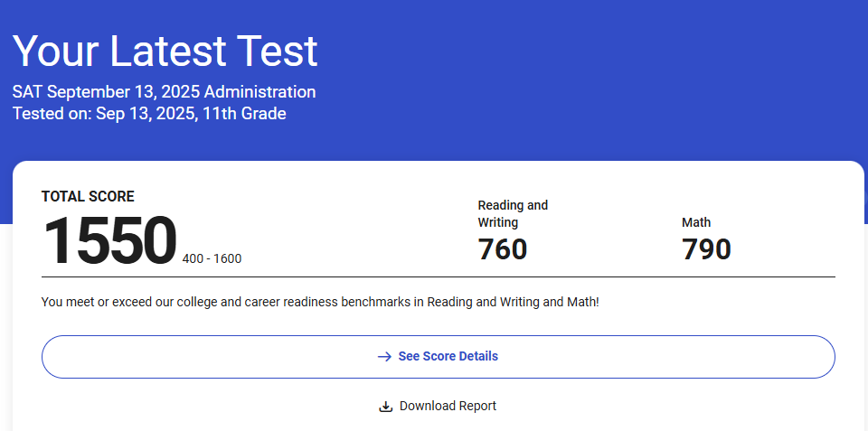Click the download icon beside Download Report
Viewport: 868px width, 431px height.
point(386,407)
